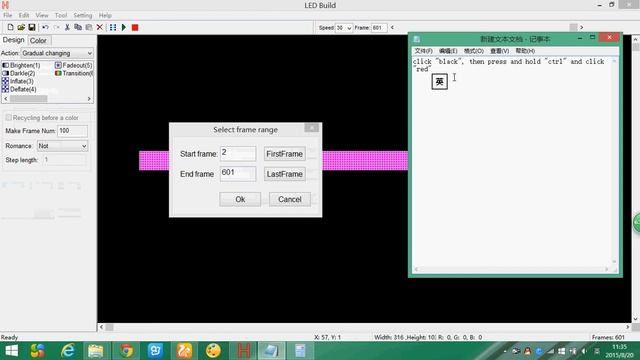Select the Transition effect

(x=73, y=73)
